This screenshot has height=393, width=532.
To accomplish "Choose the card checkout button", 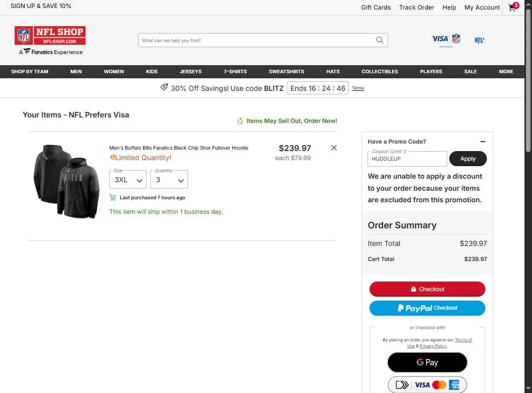I will pyautogui.click(x=427, y=385).
